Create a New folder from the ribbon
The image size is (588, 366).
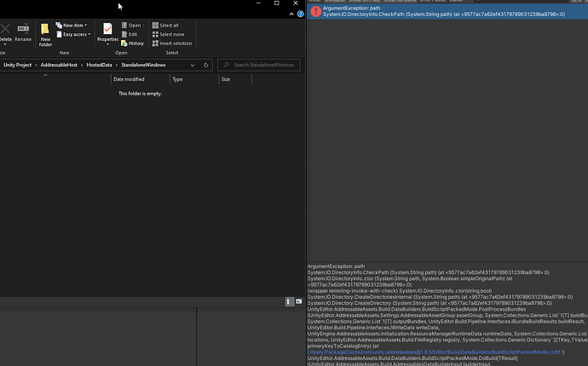pos(45,35)
